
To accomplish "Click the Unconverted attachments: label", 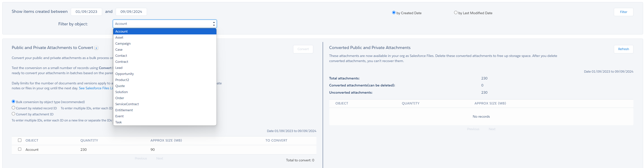I will click(x=351, y=93).
